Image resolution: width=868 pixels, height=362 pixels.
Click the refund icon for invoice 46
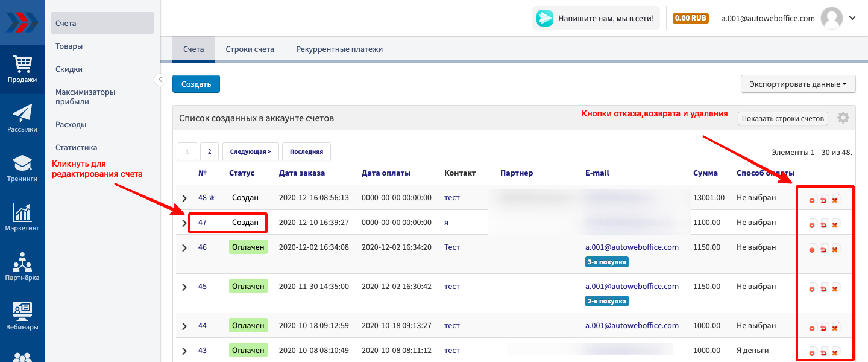click(x=823, y=249)
